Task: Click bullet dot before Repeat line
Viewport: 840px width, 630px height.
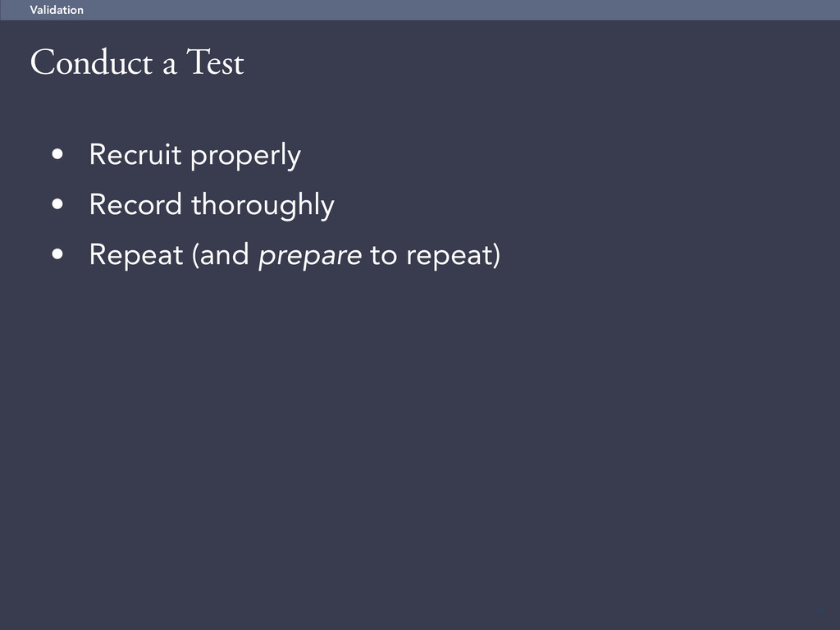Action: pyautogui.click(x=57, y=254)
